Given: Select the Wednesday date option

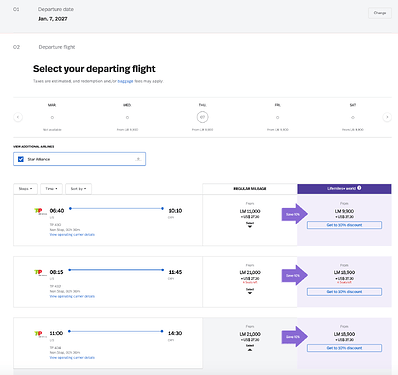Looking at the screenshot, I should pyautogui.click(x=127, y=117).
